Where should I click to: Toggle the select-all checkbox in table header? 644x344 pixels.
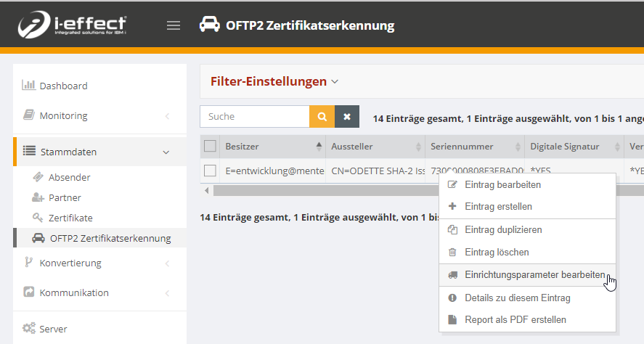click(x=211, y=147)
